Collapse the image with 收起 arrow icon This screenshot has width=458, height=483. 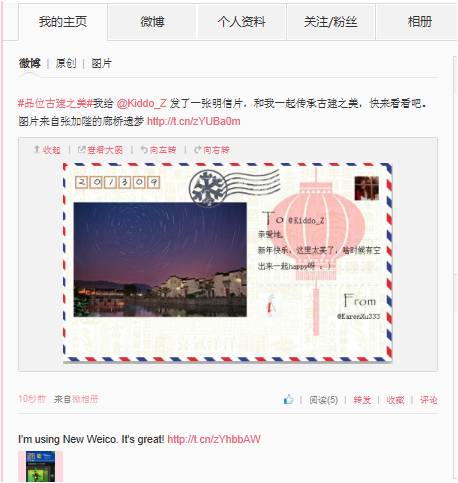[47, 150]
